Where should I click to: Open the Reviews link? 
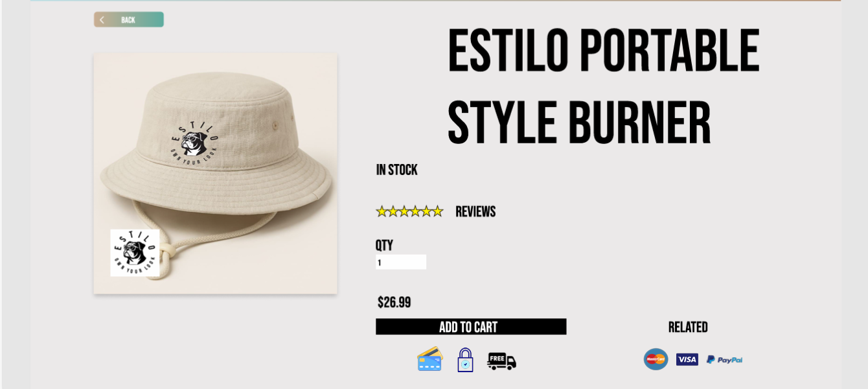pyautogui.click(x=475, y=211)
